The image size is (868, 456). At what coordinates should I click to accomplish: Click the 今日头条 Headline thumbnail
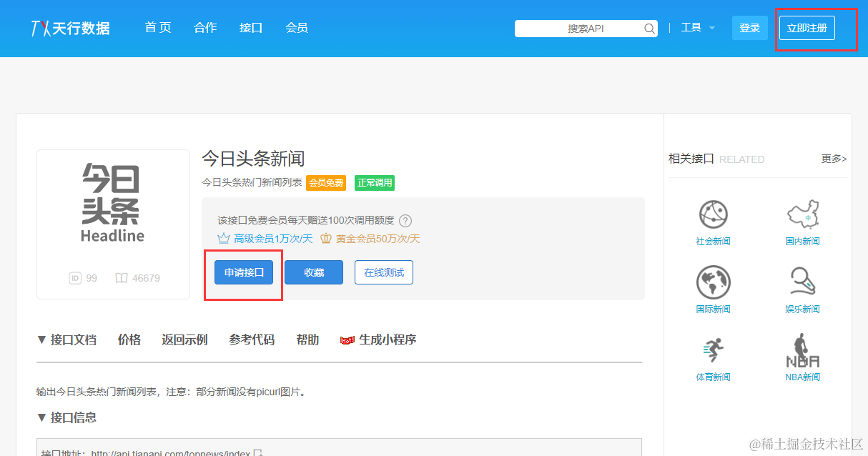click(113, 204)
